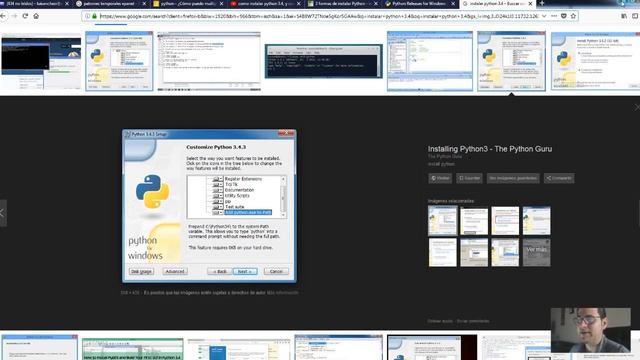The width and height of the screenshot is (640, 360).
Task: Reload the current page
Action: 25,16
